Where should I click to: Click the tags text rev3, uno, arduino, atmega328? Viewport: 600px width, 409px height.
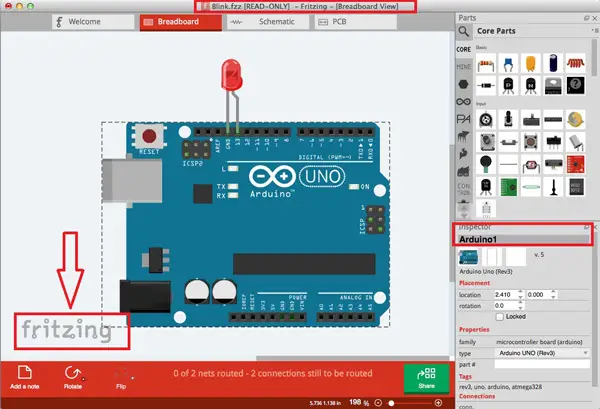pyautogui.click(x=501, y=387)
